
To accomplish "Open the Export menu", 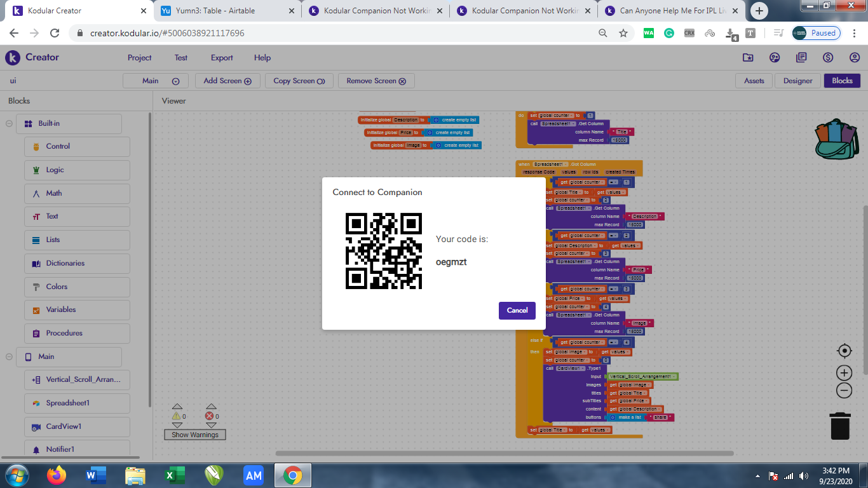I will [222, 57].
